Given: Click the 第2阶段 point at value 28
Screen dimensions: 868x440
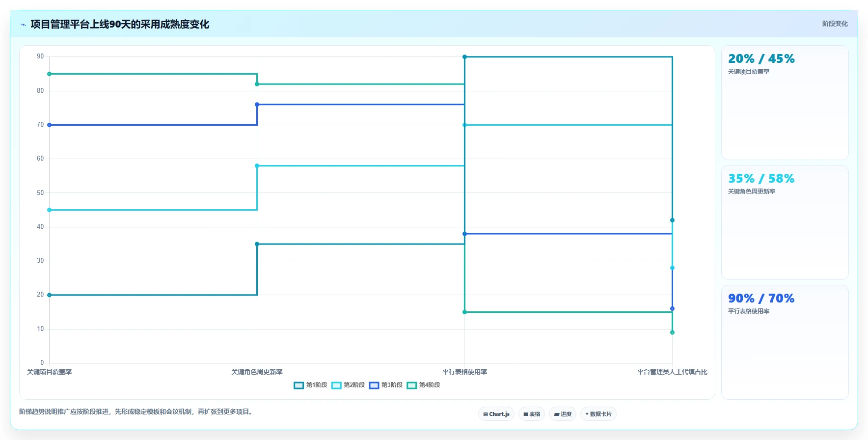Looking at the screenshot, I should point(672,268).
